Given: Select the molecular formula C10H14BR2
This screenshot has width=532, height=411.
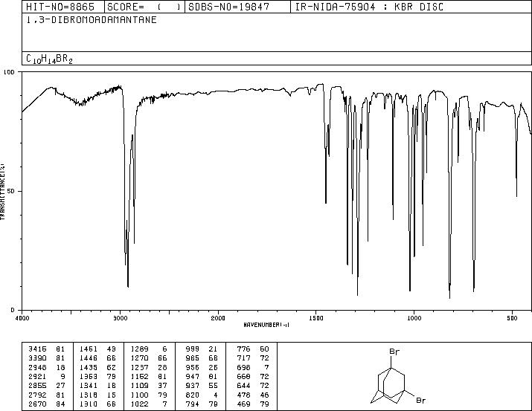Looking at the screenshot, I should (50, 59).
